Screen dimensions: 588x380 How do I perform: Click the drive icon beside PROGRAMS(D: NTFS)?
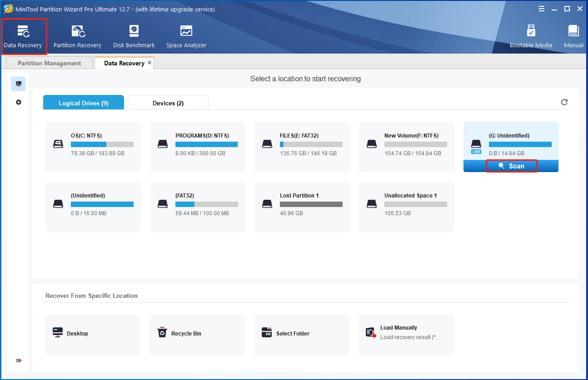pyautogui.click(x=163, y=144)
